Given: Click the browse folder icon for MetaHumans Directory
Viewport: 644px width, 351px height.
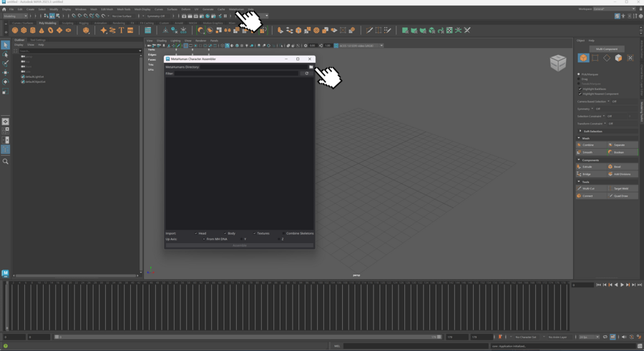Looking at the screenshot, I should tap(311, 67).
